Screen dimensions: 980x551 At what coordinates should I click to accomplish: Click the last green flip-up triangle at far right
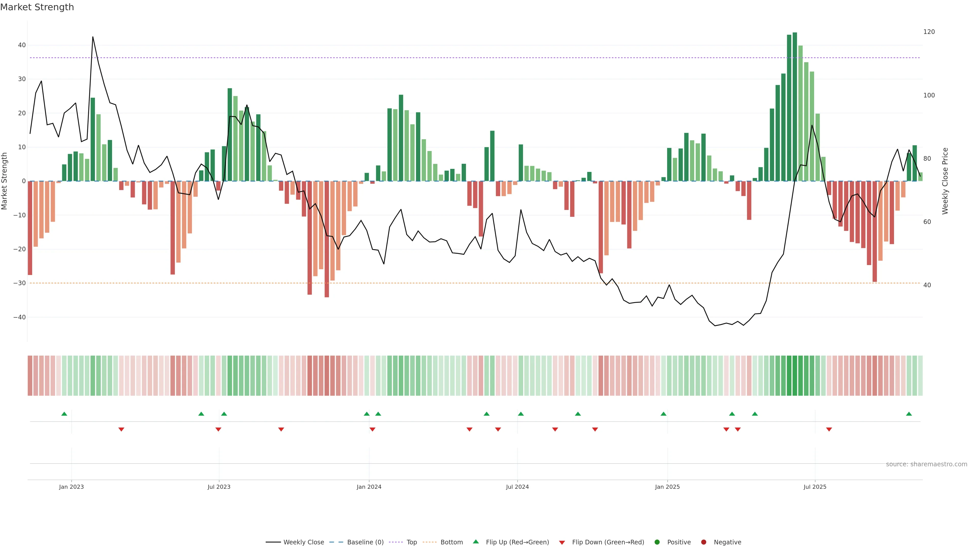909,414
